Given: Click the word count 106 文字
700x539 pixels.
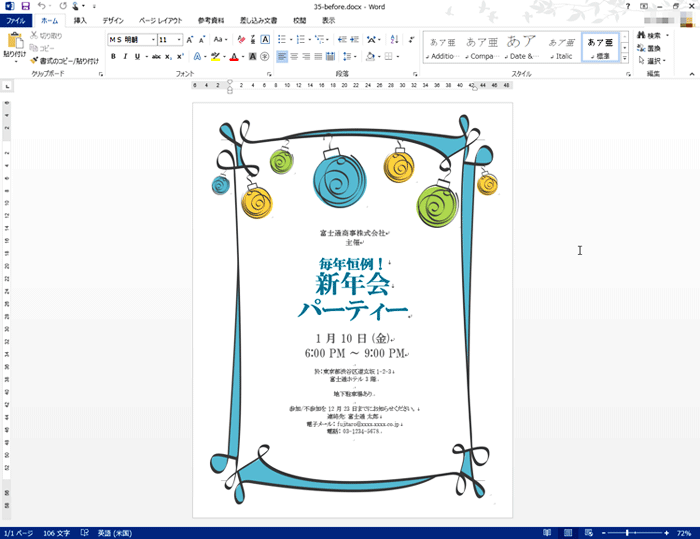Looking at the screenshot, I should (x=57, y=533).
